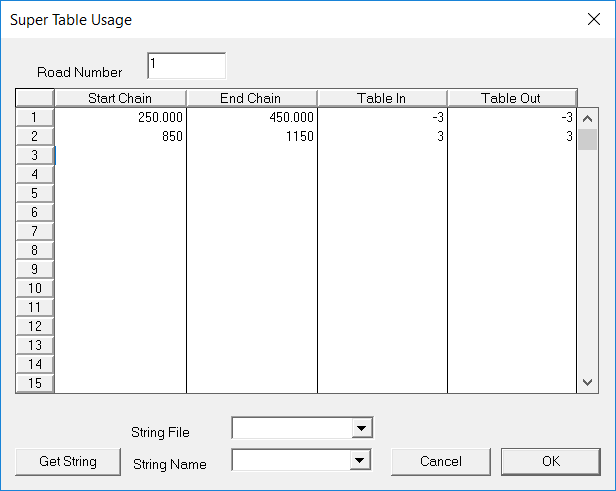Click the Table In column header
The height and width of the screenshot is (491, 616).
point(382,98)
